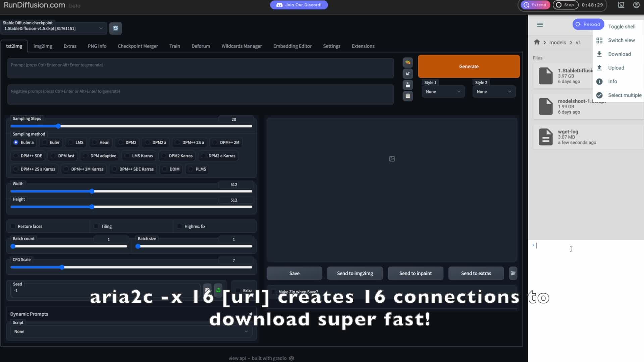Image resolution: width=644 pixels, height=362 pixels.
Task: Click the dice icon for a random seed
Action: point(207,290)
